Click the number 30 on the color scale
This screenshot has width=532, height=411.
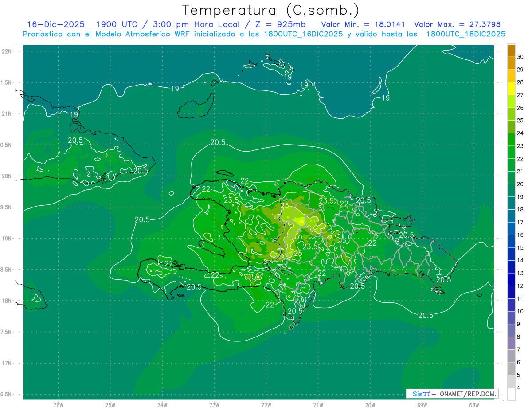point(520,57)
